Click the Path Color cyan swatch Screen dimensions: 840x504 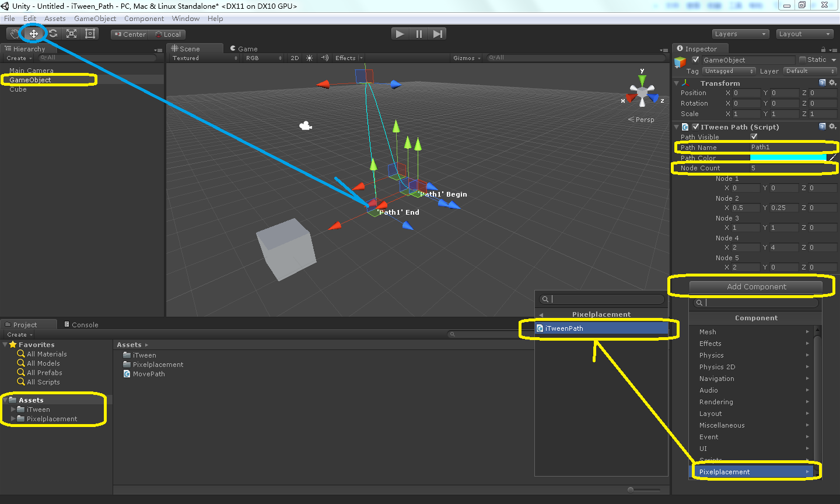(788, 157)
